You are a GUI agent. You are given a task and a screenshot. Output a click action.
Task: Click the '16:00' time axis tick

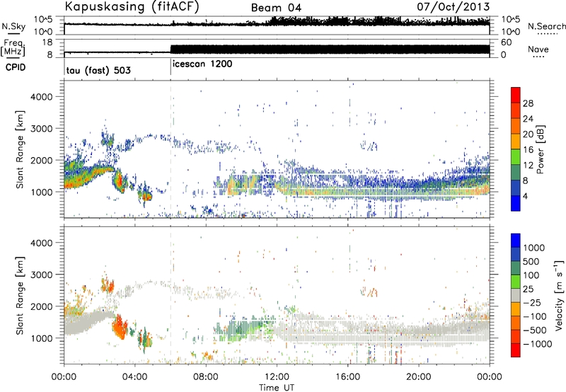click(x=347, y=377)
